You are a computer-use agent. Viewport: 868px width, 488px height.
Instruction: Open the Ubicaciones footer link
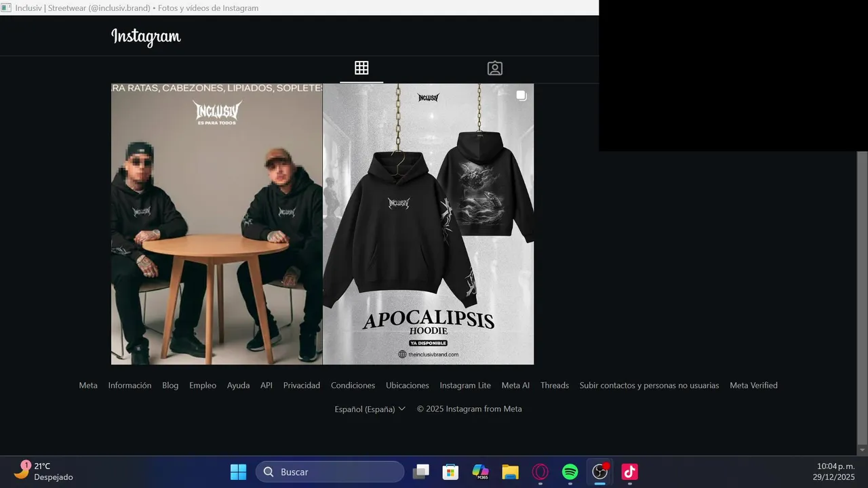click(x=408, y=385)
